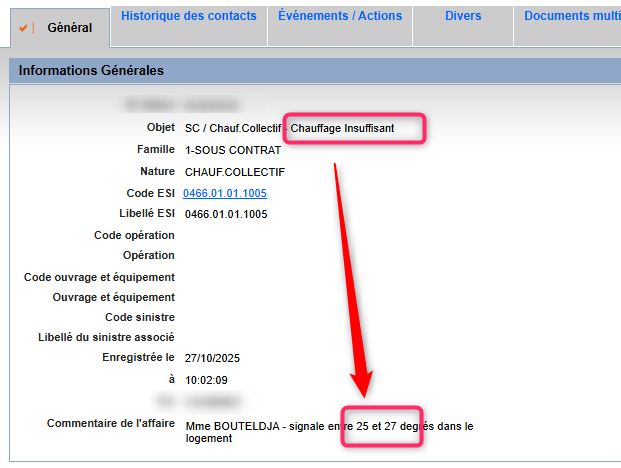Click the Nature value CHAUF.COLLECTIF
Screen dimensions: 621x468
[227, 172]
